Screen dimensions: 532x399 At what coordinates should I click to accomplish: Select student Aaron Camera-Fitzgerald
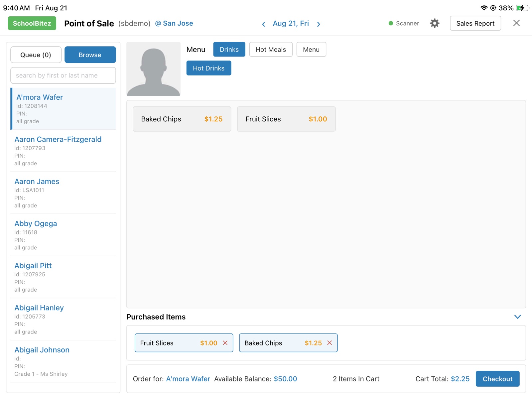coord(63,151)
